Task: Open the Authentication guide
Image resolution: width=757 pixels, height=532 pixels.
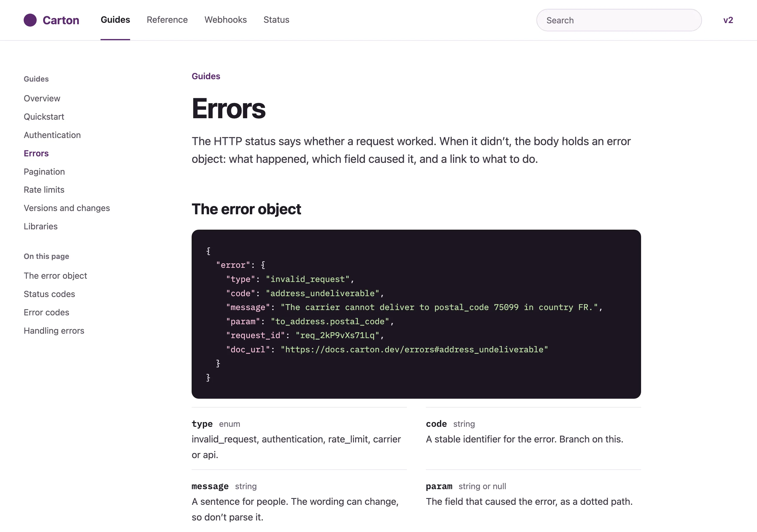Action: pyautogui.click(x=52, y=135)
